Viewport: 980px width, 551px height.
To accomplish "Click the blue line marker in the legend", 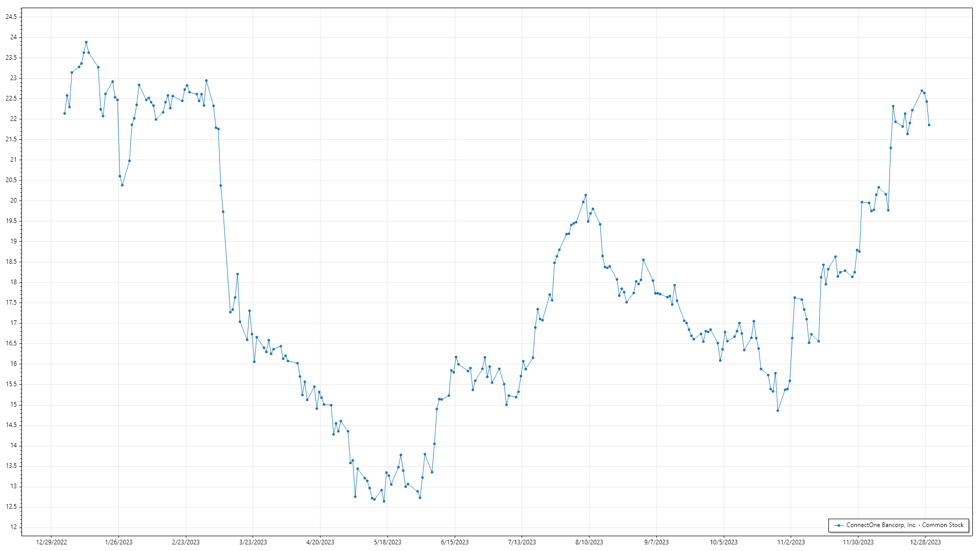I will (x=839, y=525).
